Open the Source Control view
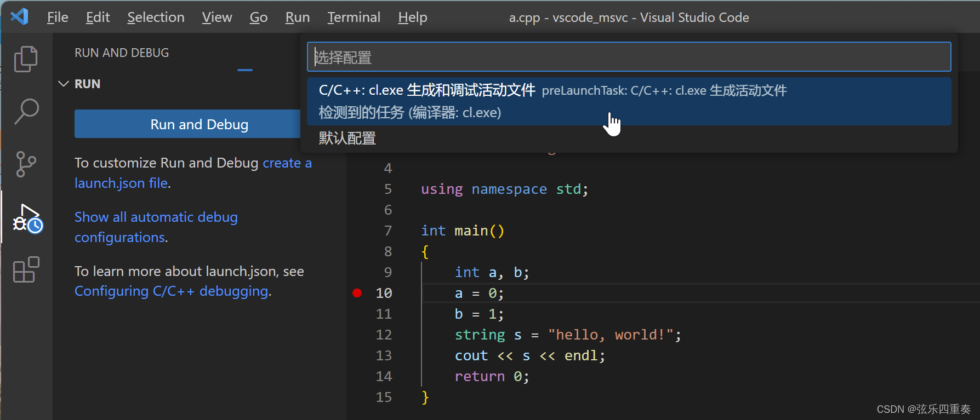980x420 pixels. [x=26, y=164]
